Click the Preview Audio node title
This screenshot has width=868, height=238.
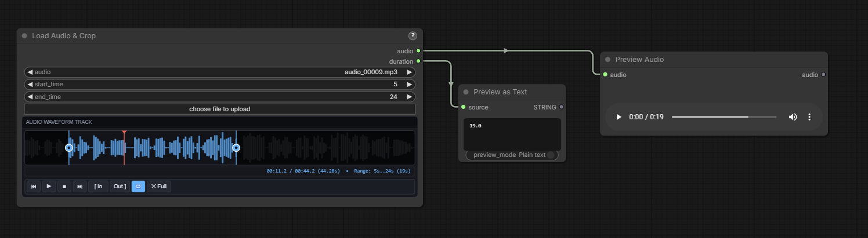[639, 60]
